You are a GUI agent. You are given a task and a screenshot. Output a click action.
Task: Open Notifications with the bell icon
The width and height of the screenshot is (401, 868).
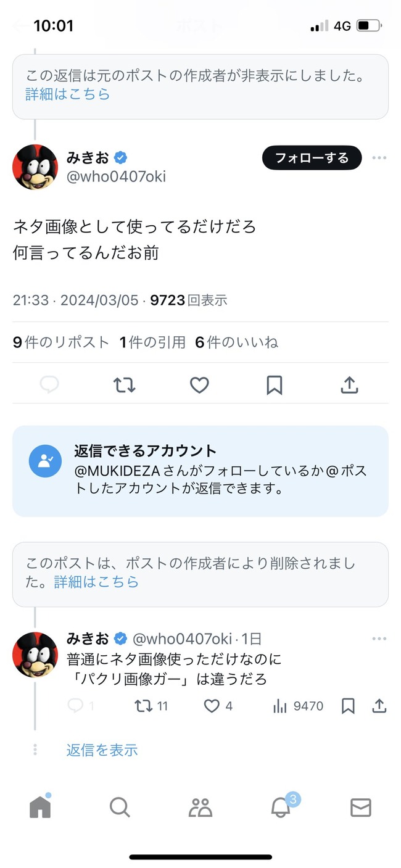(281, 807)
